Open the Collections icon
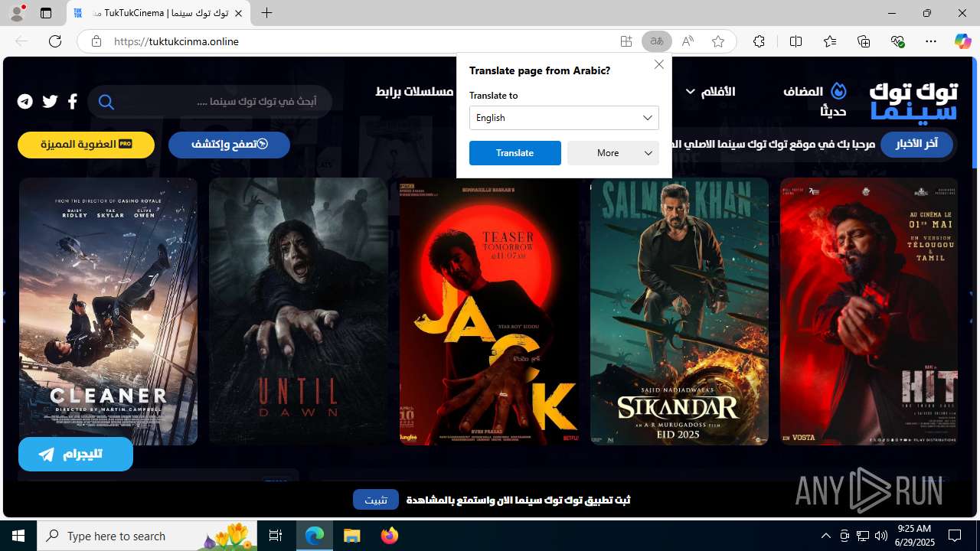Image resolution: width=980 pixels, height=551 pixels. click(864, 41)
